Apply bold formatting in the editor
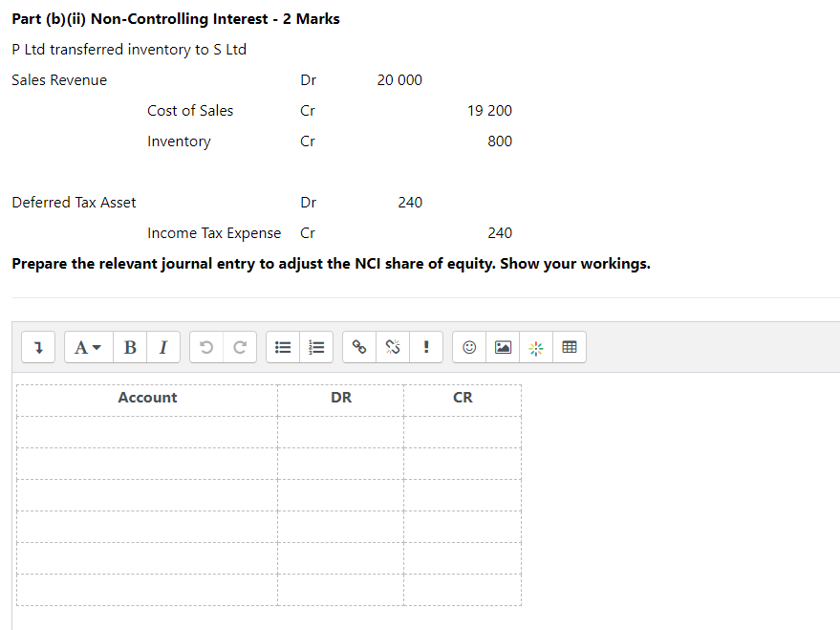Image resolution: width=840 pixels, height=630 pixels. coord(130,347)
